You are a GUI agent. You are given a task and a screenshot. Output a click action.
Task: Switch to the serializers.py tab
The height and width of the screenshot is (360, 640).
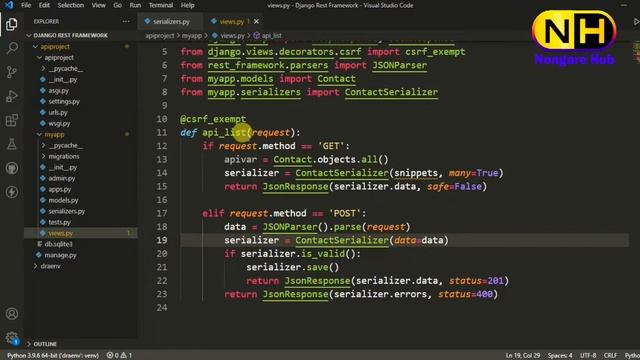point(170,21)
